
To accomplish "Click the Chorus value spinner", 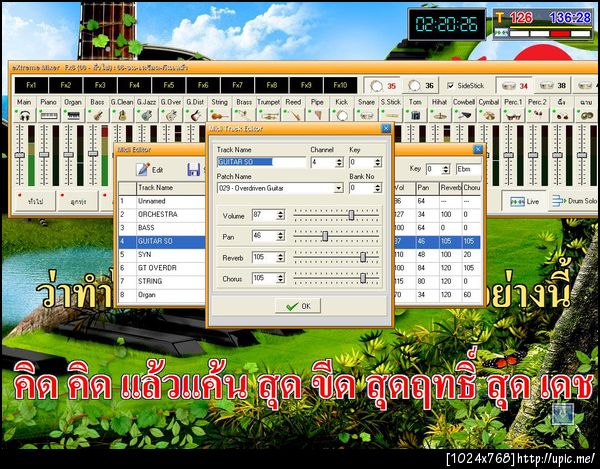I will click(280, 278).
